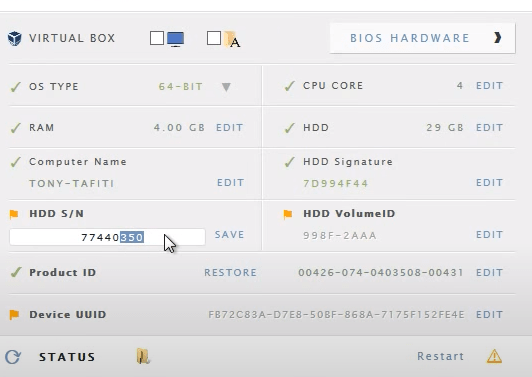Click the arrow chevron on BIOS Hardware
Image resolution: width=532 pixels, height=377 pixels.
(x=497, y=37)
